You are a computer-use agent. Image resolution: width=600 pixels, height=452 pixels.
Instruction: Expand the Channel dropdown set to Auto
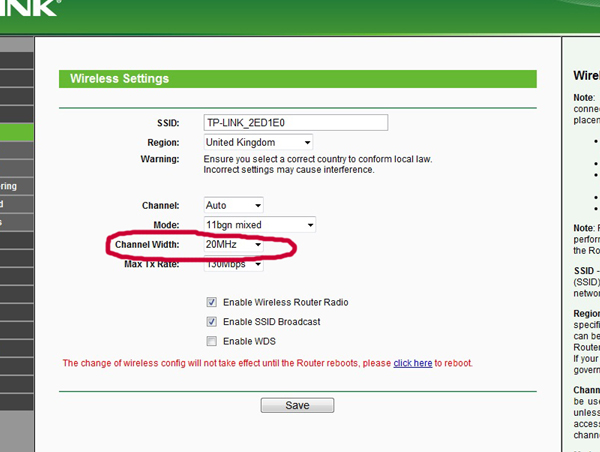point(233,205)
